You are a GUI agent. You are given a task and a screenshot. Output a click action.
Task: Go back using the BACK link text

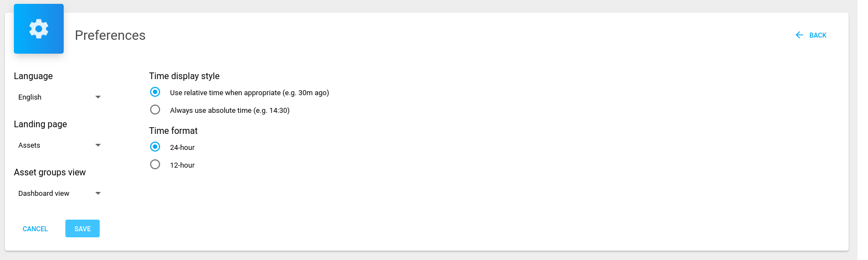[818, 35]
